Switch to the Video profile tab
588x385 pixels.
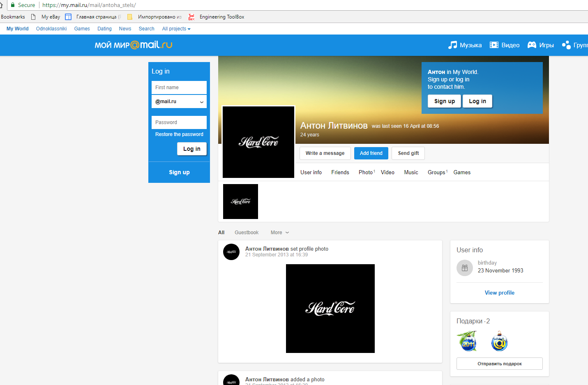click(x=387, y=172)
